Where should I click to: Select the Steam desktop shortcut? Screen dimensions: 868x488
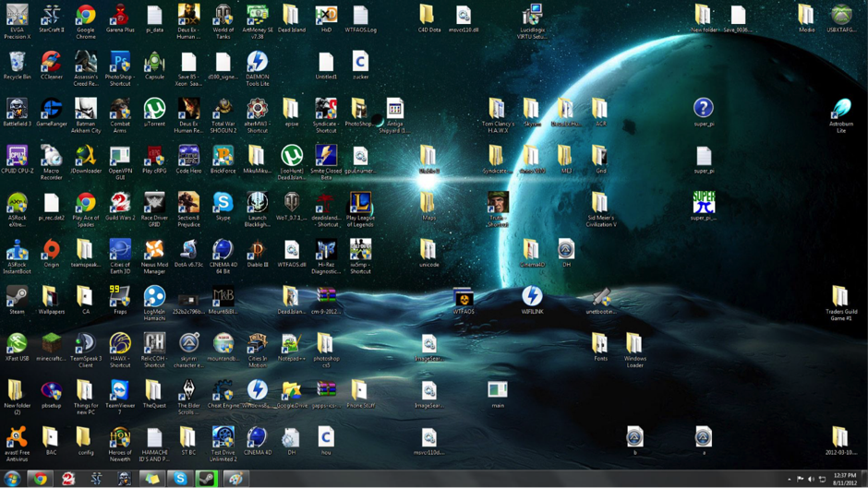[x=17, y=296]
